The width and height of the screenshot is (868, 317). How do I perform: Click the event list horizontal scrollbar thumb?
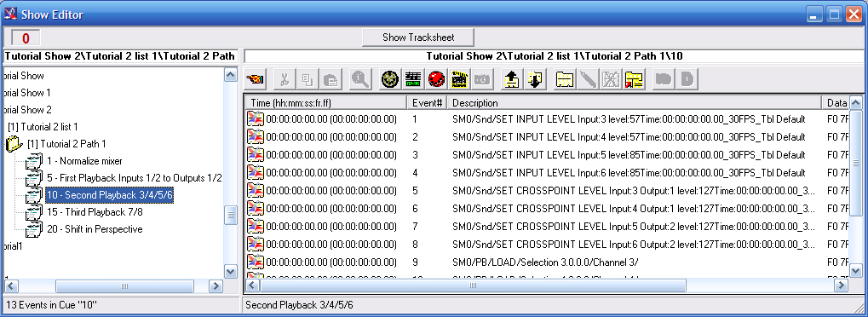(473, 286)
